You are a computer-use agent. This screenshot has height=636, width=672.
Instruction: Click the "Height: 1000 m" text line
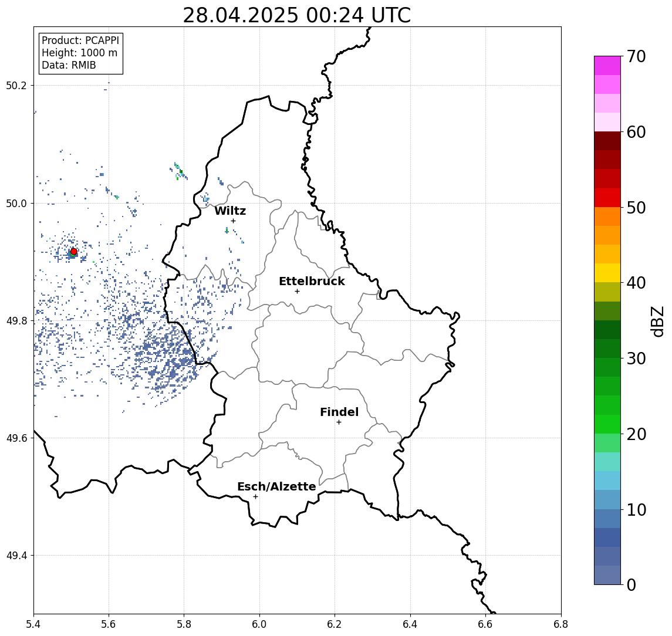(x=79, y=53)
